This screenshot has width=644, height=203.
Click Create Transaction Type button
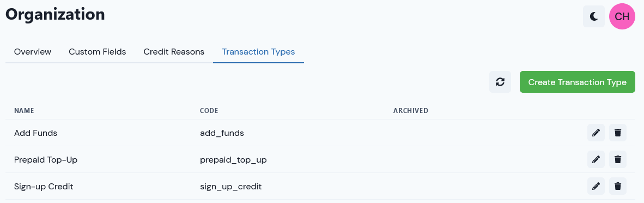(577, 82)
